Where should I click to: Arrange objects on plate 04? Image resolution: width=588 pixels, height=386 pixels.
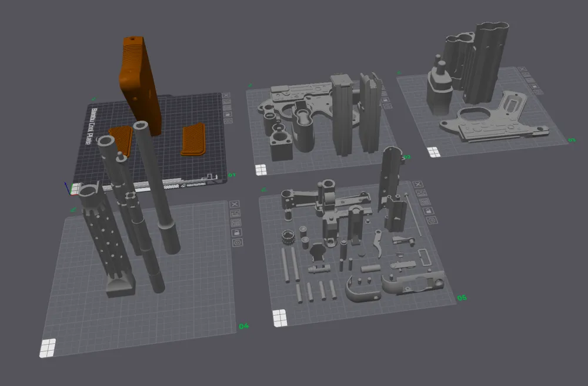click(236, 223)
